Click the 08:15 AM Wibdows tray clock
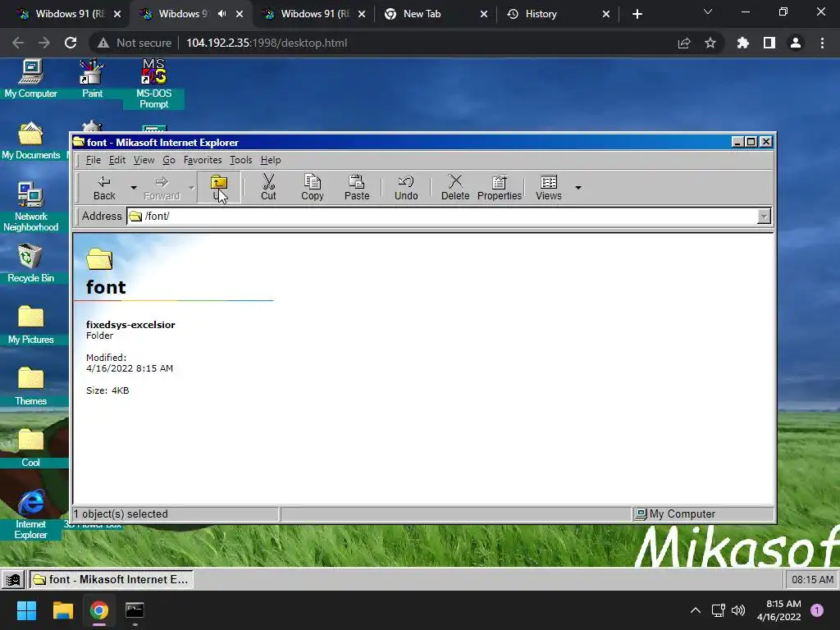The width and height of the screenshot is (840, 630). (x=812, y=580)
